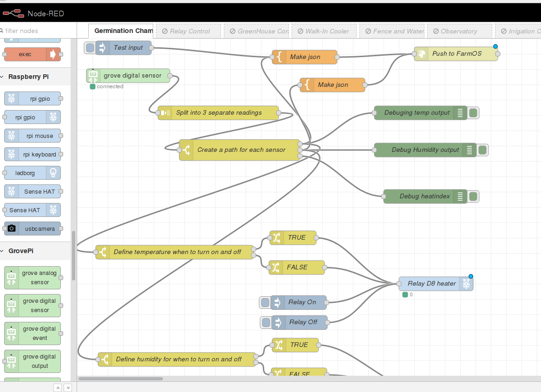Toggle the Debug Humidity output node button
The height and width of the screenshot is (392, 541).
tap(482, 150)
